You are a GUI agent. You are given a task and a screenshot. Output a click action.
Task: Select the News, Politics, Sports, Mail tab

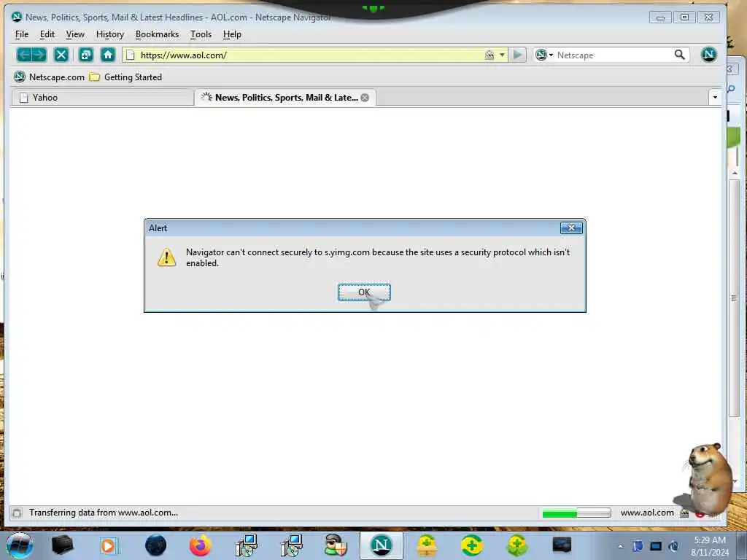[x=285, y=98]
